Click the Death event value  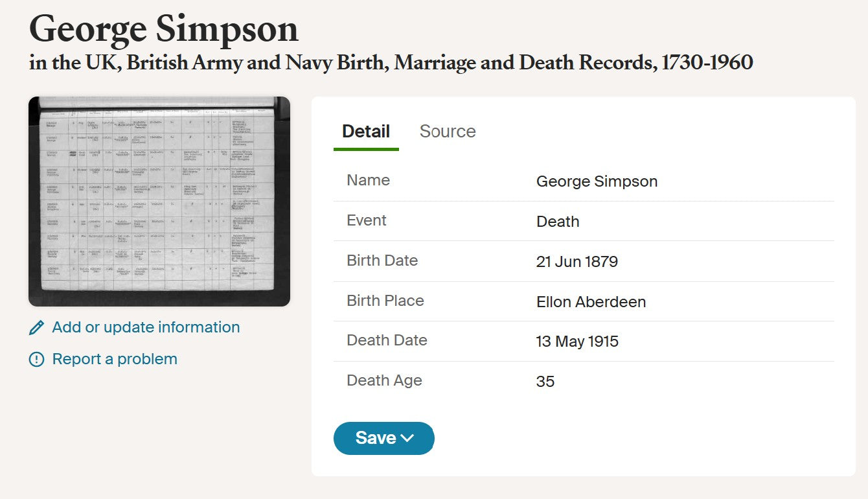click(558, 222)
